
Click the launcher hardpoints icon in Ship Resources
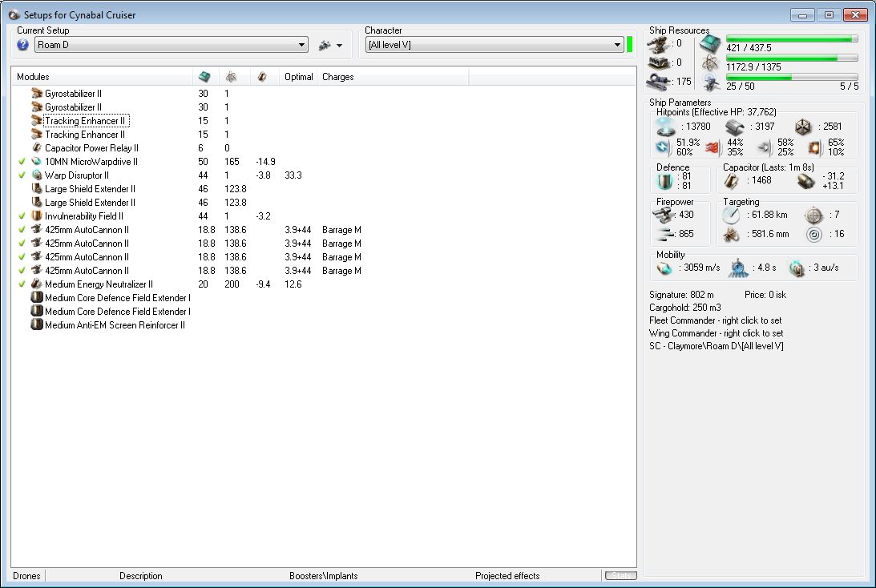(x=659, y=62)
